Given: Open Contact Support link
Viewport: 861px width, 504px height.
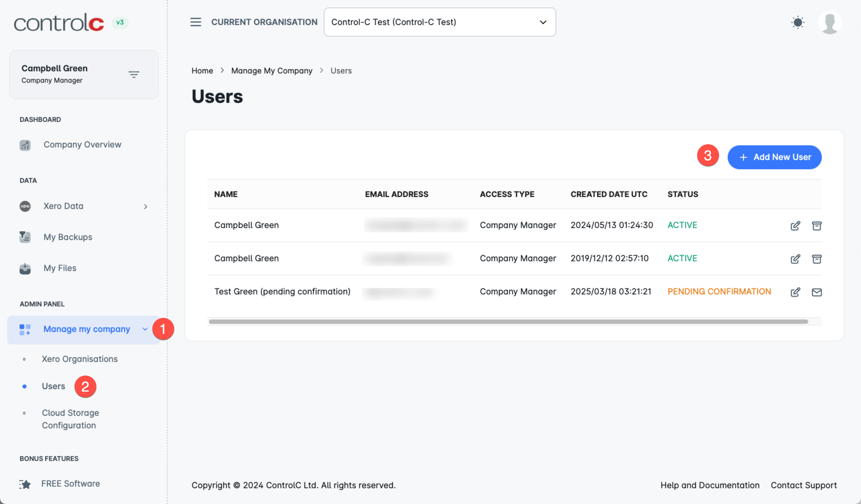Looking at the screenshot, I should 804,485.
